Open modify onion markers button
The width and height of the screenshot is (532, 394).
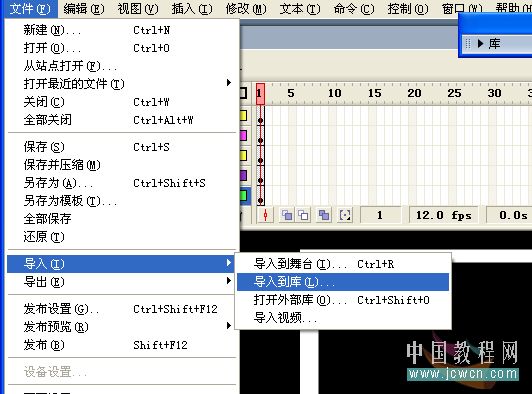pyautogui.click(x=345, y=215)
